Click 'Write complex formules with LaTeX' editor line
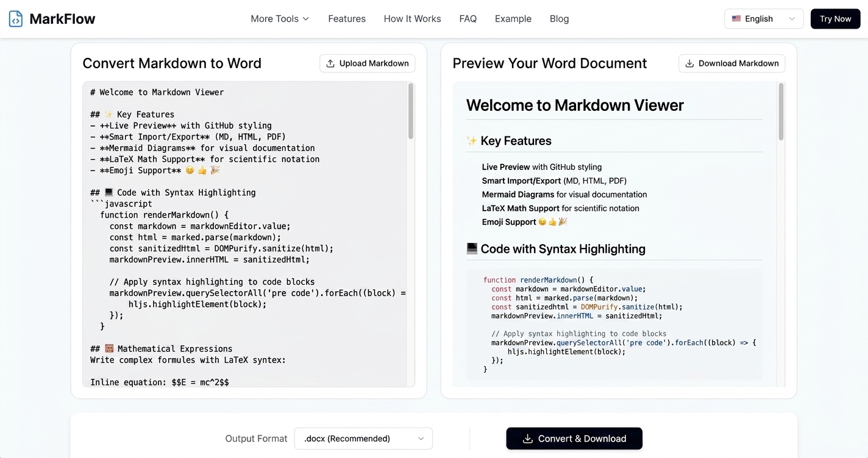This screenshot has height=458, width=868. (x=188, y=360)
